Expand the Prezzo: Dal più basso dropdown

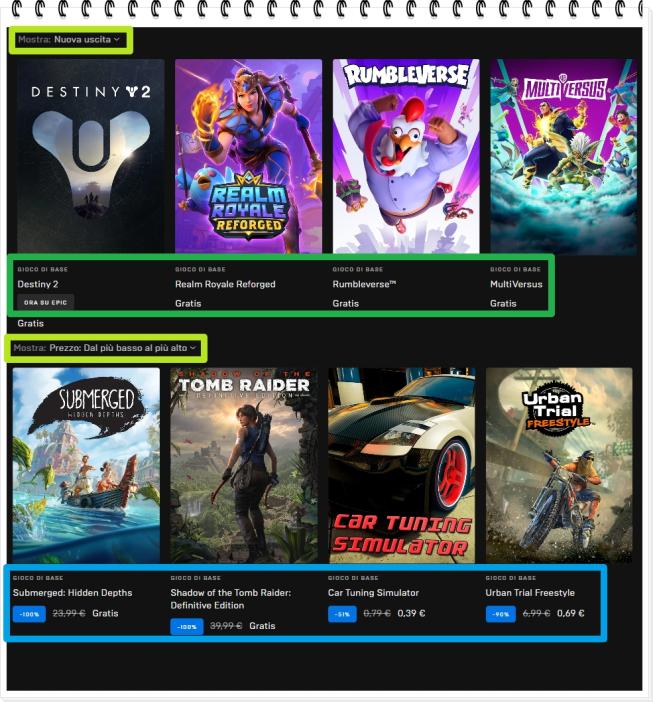tap(105, 348)
